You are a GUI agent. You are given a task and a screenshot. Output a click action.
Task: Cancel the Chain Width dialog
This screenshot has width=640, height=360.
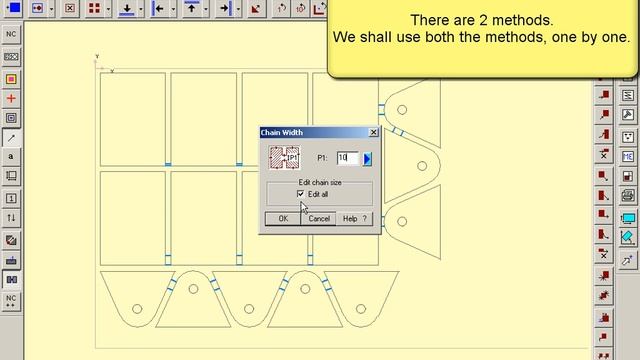319,219
